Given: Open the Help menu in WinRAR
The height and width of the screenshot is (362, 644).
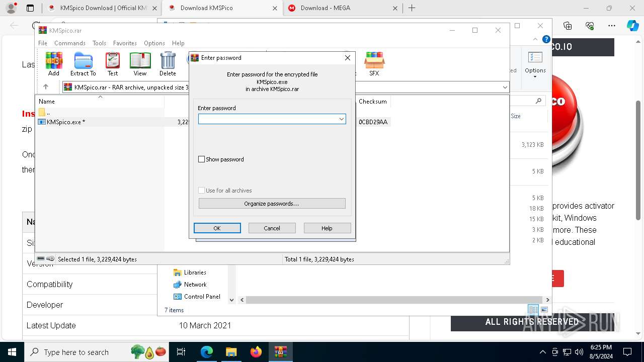Looking at the screenshot, I should (178, 43).
